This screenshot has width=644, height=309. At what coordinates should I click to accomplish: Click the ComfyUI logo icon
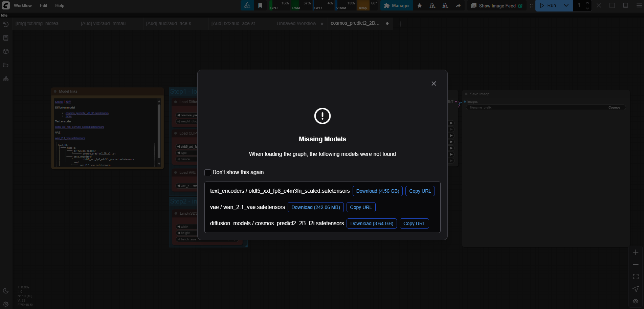point(6,5)
